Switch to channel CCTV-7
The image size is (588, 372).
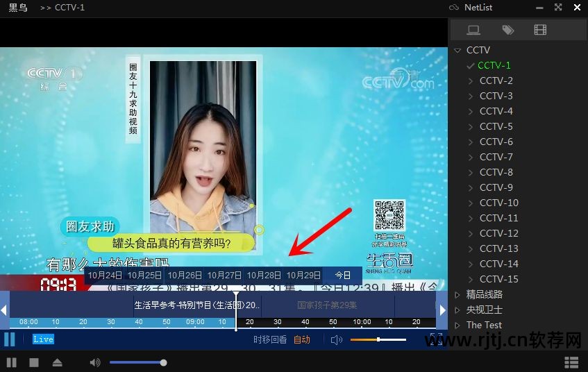[x=496, y=157]
